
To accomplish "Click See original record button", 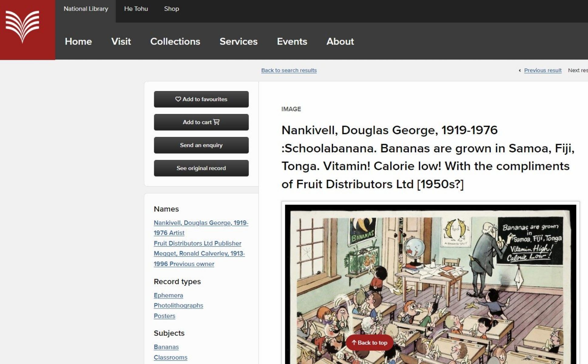I will [201, 168].
